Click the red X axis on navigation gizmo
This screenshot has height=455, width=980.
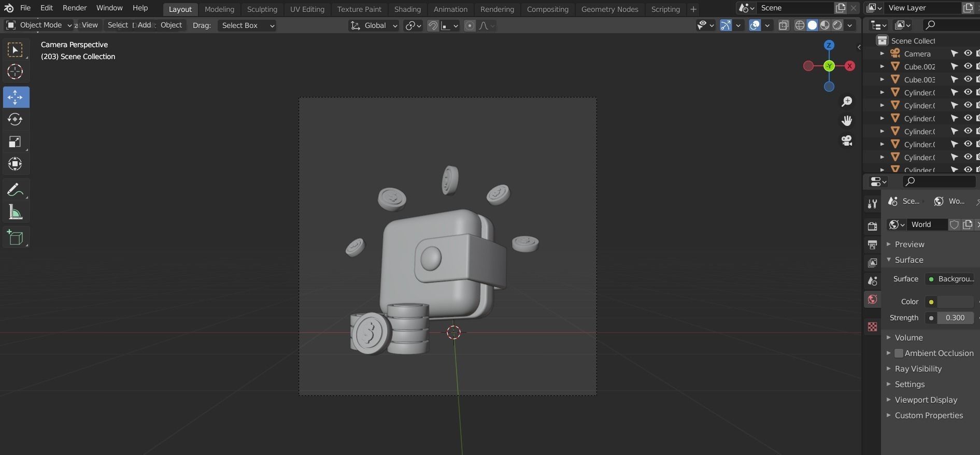coord(850,66)
